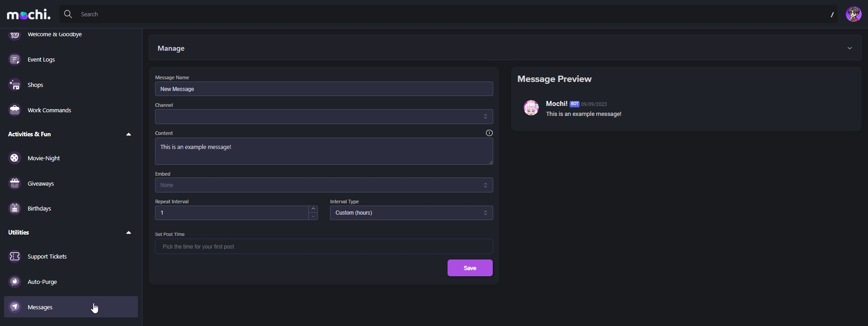Open the Interval Type dropdown
868x326 pixels.
tap(411, 213)
